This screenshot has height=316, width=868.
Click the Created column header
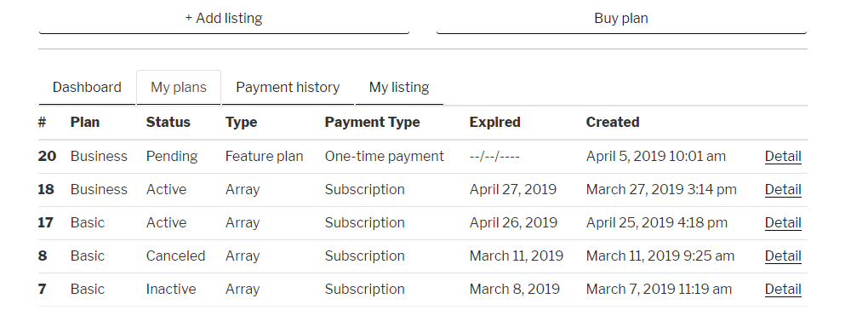point(613,123)
